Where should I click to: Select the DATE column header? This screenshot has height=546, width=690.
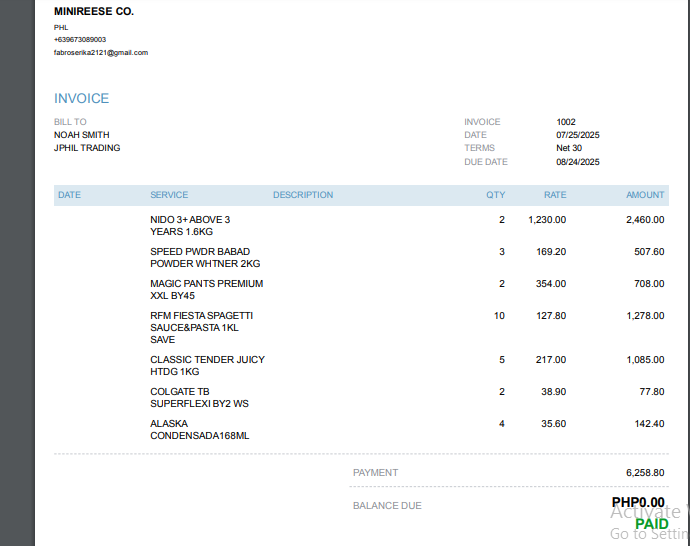click(x=70, y=195)
